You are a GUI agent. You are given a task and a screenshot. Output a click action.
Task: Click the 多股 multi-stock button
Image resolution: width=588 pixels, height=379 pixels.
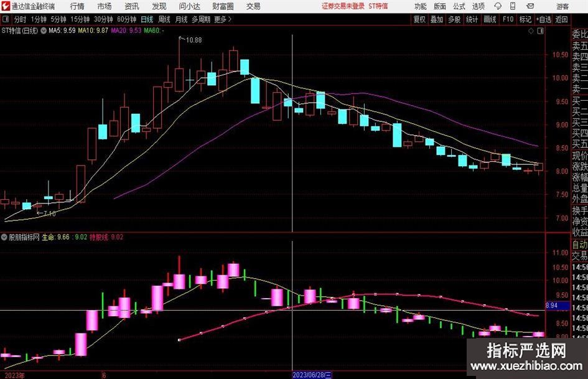tap(454, 19)
